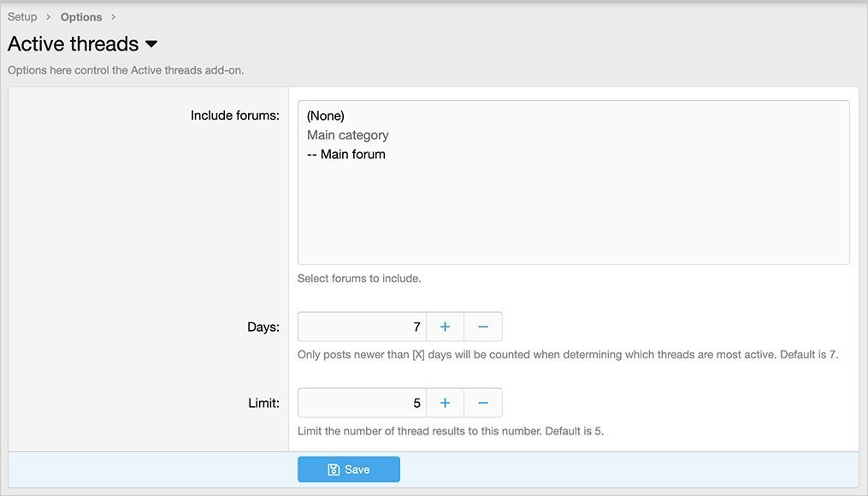Choose the Main forum list option

click(346, 155)
